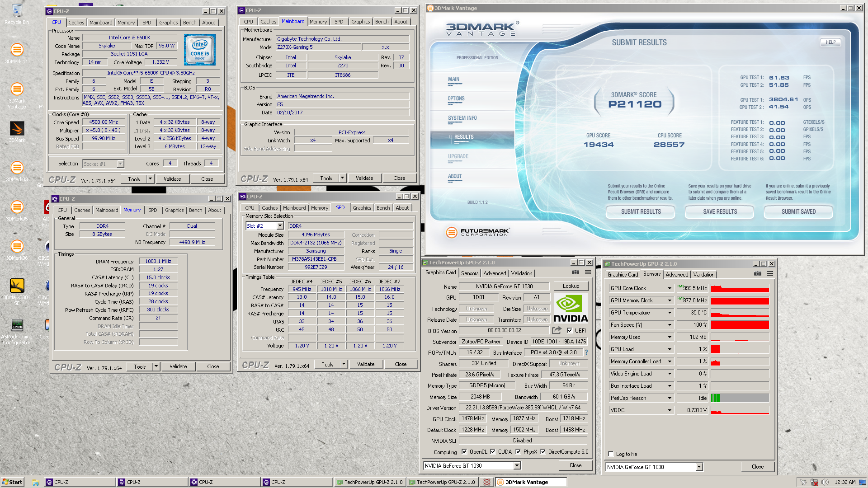Open the Advanced tab in GPU-Z Graphics Card window
Viewport: 868px width, 488px height.
click(495, 273)
